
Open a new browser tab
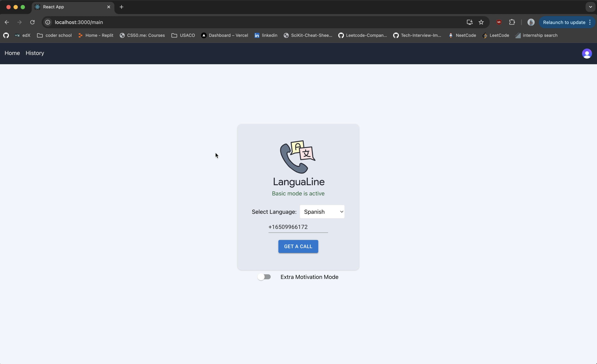(121, 7)
